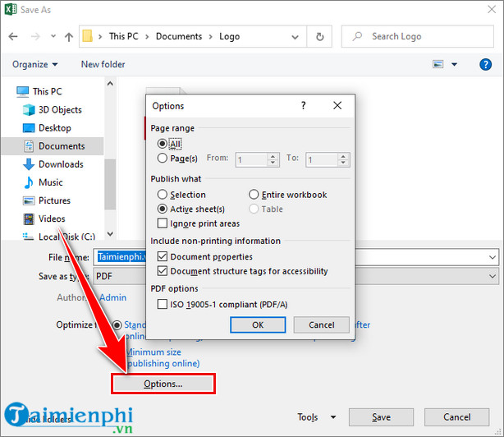This screenshot has height=437, width=504.
Task: Cancel the Options dialog
Action: point(321,324)
